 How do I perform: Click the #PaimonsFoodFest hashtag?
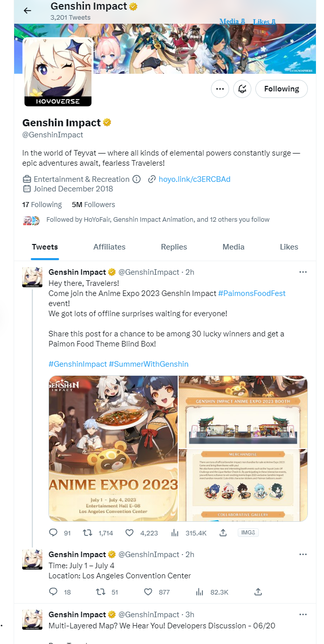252,293
